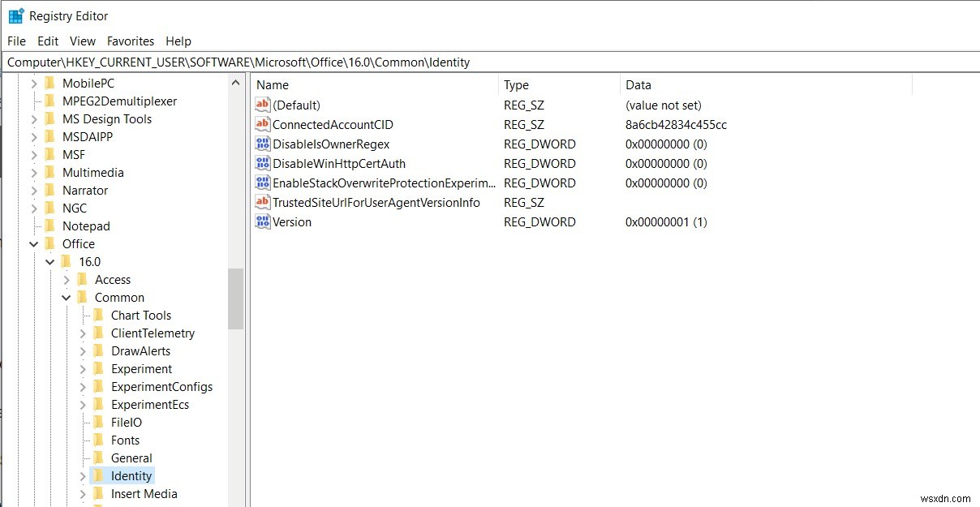
Task: Click the Access folder icon
Action: 83,279
